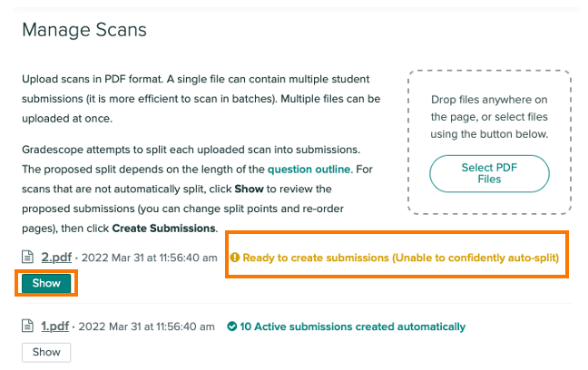Click the upload timestamp next to 1.pdf
This screenshot has width=588, height=370.
tap(147, 326)
